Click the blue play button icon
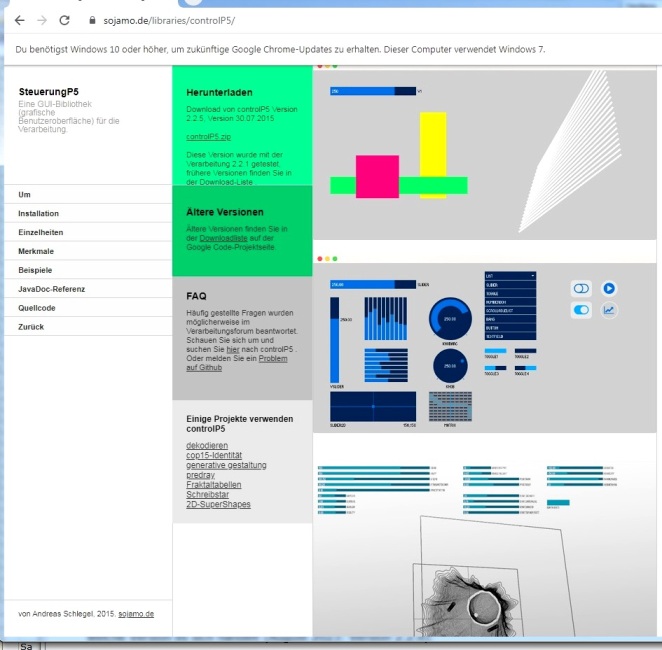This screenshot has height=650, width=662. tap(609, 288)
